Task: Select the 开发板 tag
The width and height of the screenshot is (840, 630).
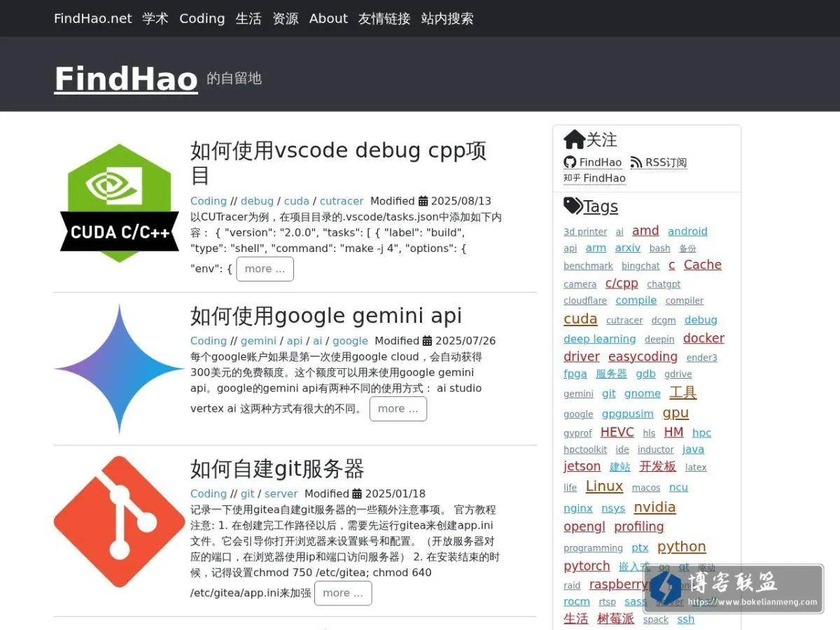Action: (x=658, y=466)
